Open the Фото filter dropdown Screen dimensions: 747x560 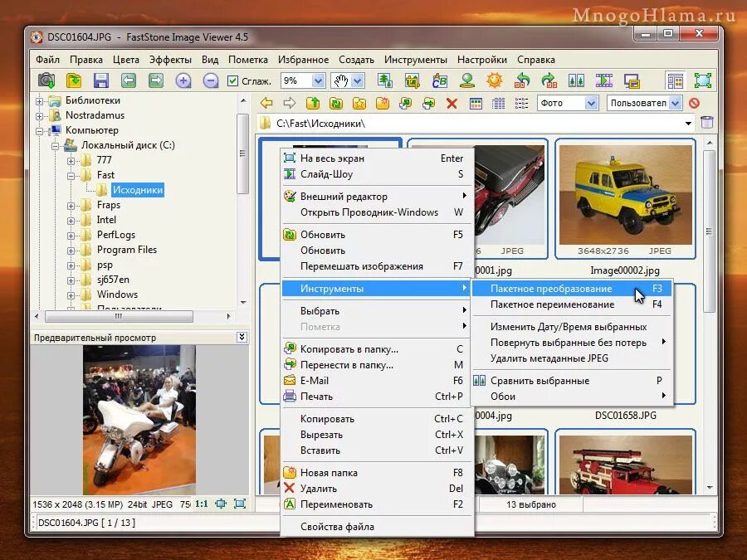click(x=591, y=103)
